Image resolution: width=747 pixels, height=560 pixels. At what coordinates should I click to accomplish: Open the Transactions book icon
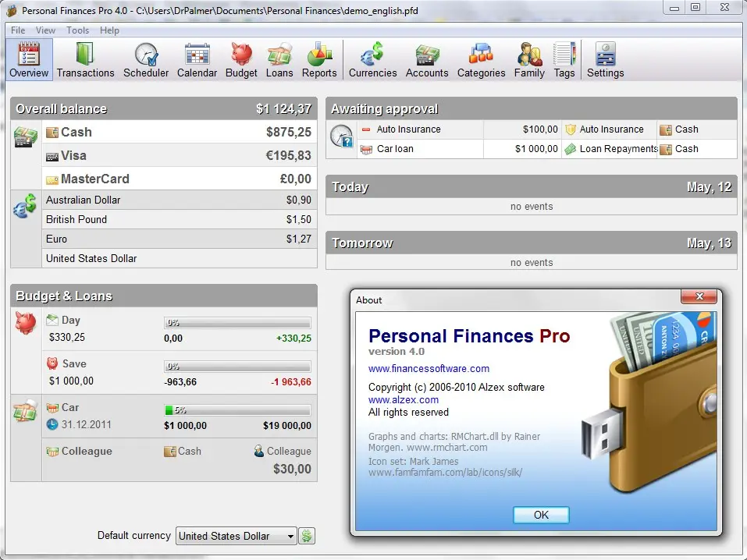pyautogui.click(x=85, y=54)
